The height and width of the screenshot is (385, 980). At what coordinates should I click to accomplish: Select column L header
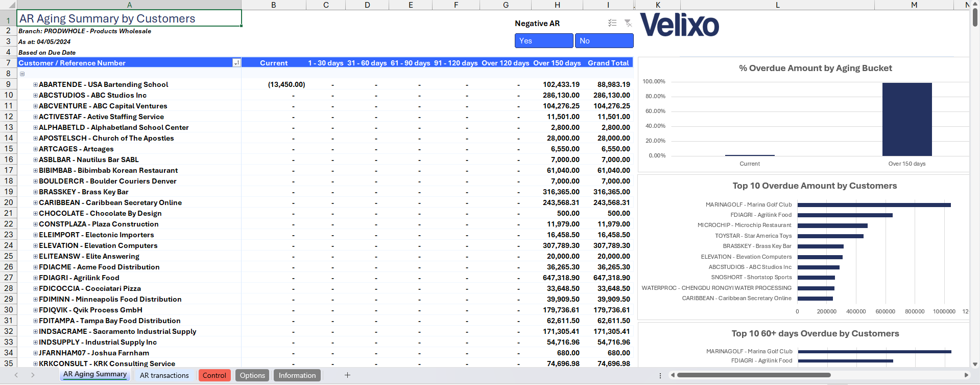point(778,5)
